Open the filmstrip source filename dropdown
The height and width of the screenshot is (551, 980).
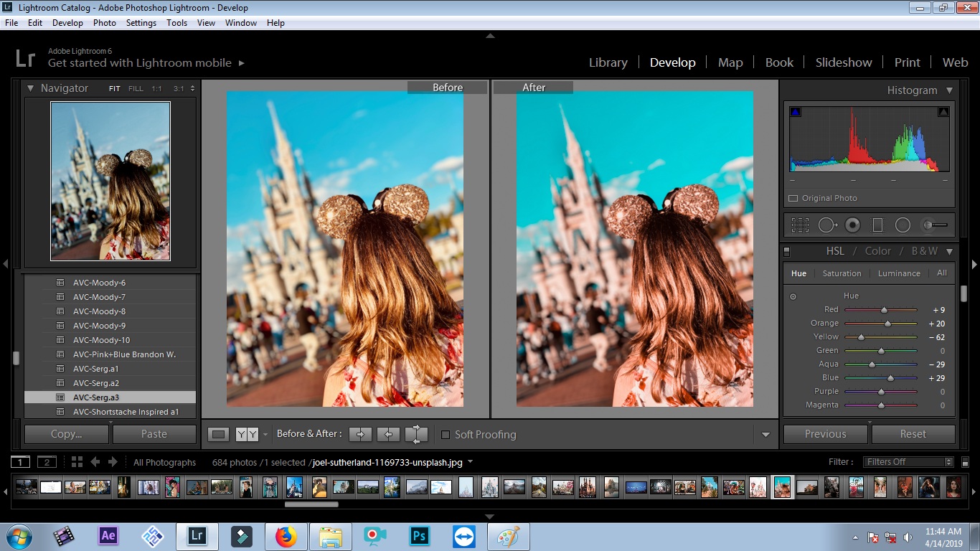pyautogui.click(x=470, y=462)
